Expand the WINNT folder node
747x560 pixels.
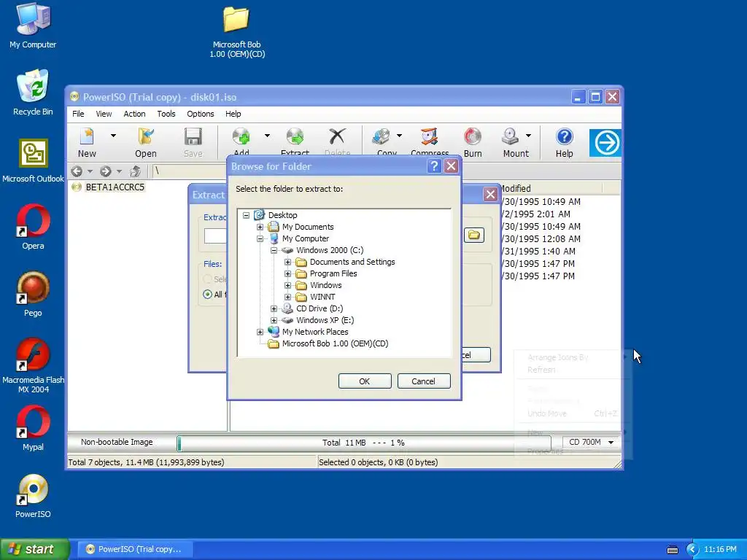coord(287,297)
